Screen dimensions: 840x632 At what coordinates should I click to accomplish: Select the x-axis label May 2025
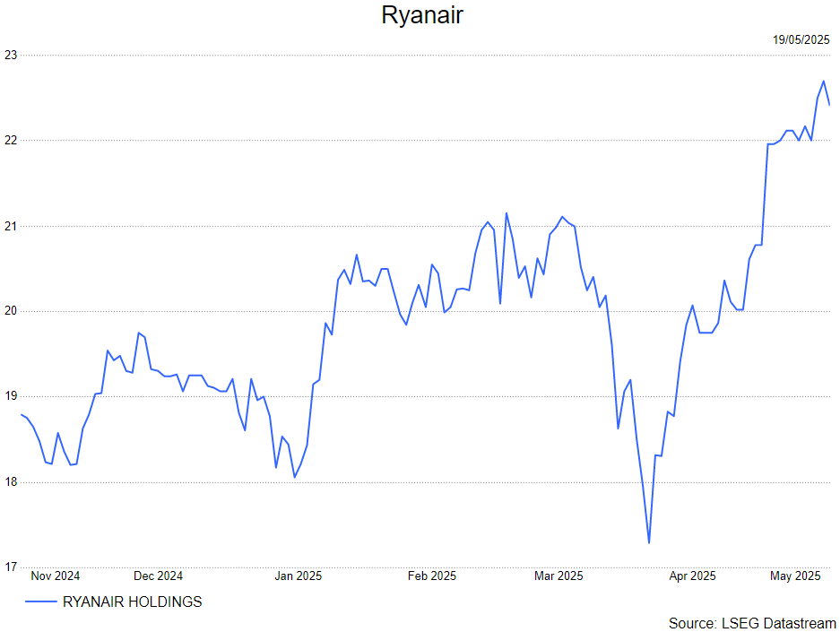[795, 576]
